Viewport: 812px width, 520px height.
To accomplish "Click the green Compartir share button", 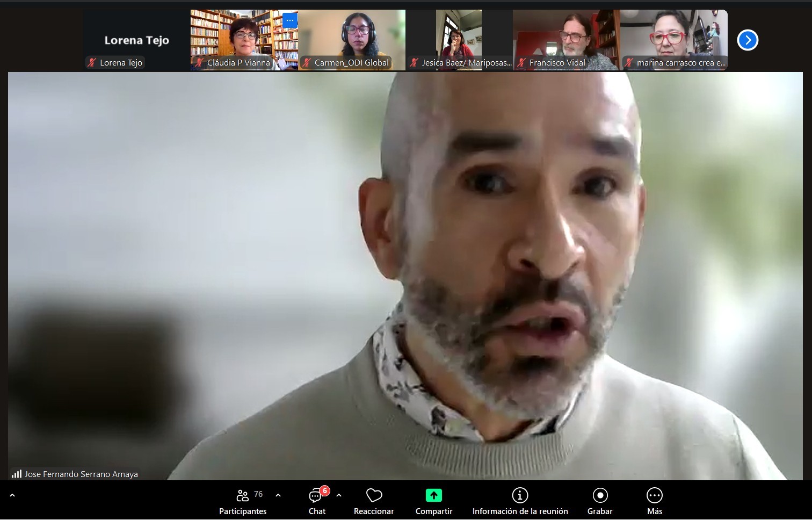I will (x=433, y=495).
